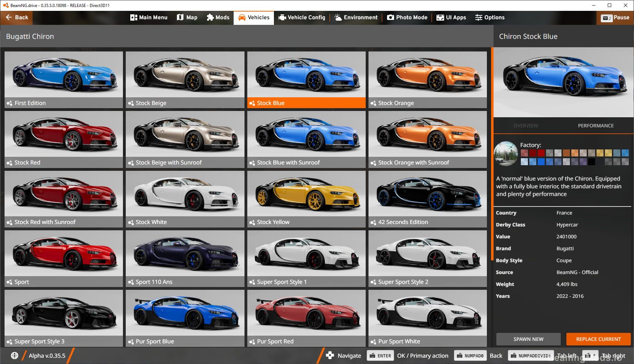
Task: Click config icon beside Stock Blue with Sunroof
Action: [x=252, y=163]
